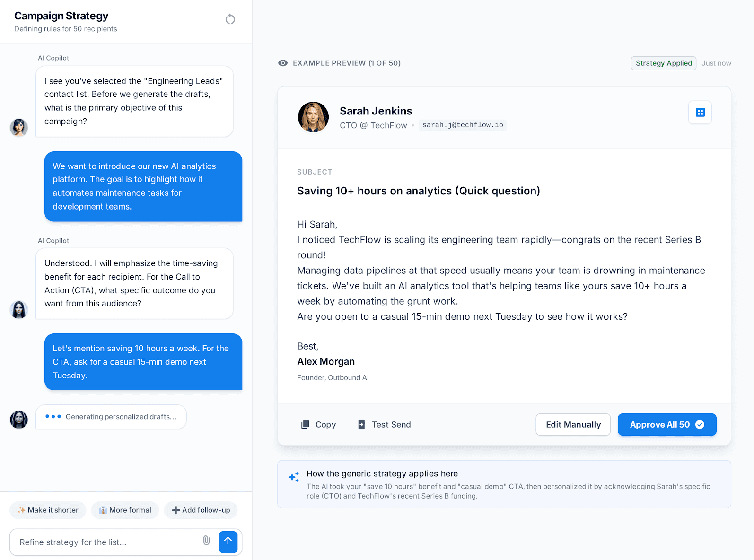754x560 pixels.
Task: Click sarah.j@techflow.io email address
Action: (463, 125)
